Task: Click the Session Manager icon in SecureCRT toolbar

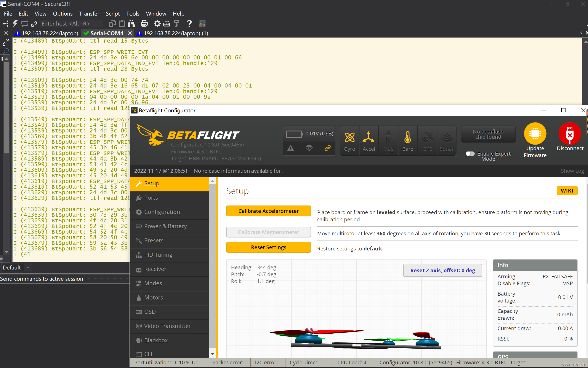Action: (6, 24)
